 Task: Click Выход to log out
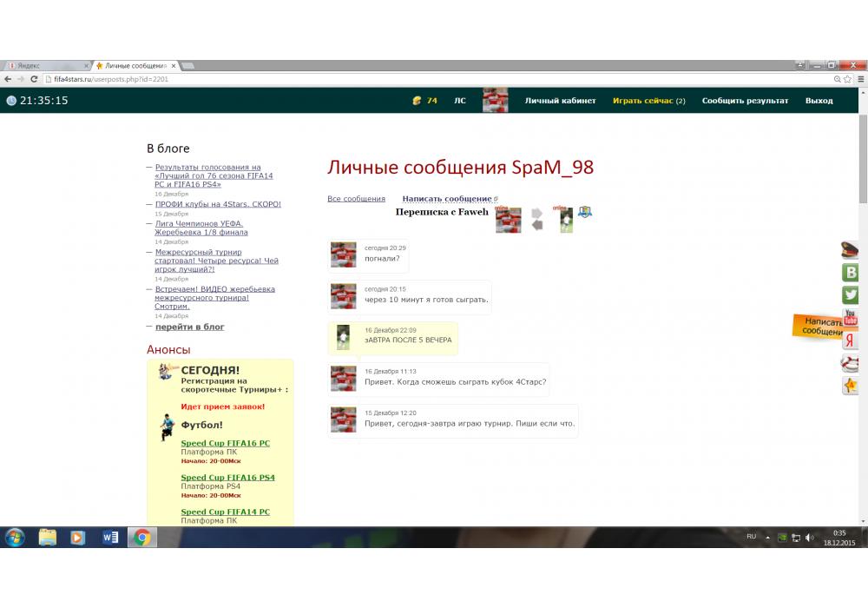[x=819, y=100]
